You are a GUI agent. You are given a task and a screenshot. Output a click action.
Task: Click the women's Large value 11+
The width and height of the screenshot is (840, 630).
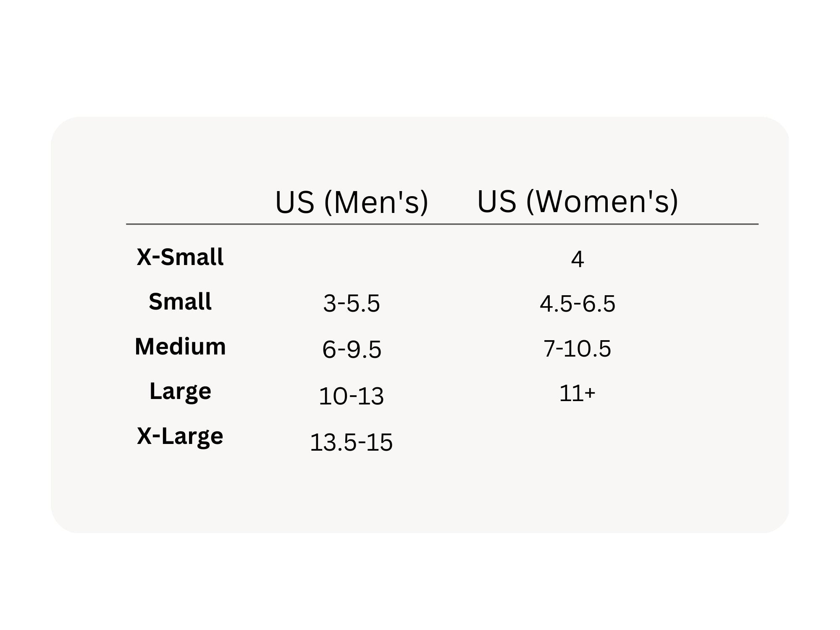577,394
